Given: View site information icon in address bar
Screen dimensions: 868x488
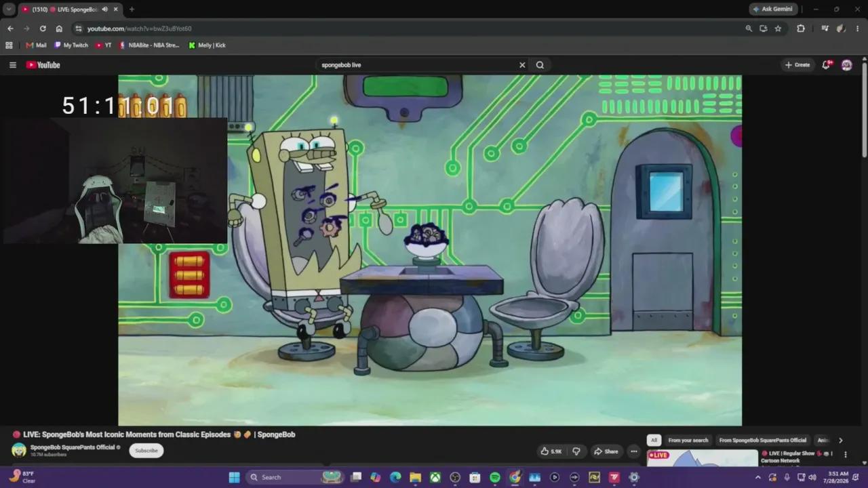Looking at the screenshot, I should click(79, 28).
